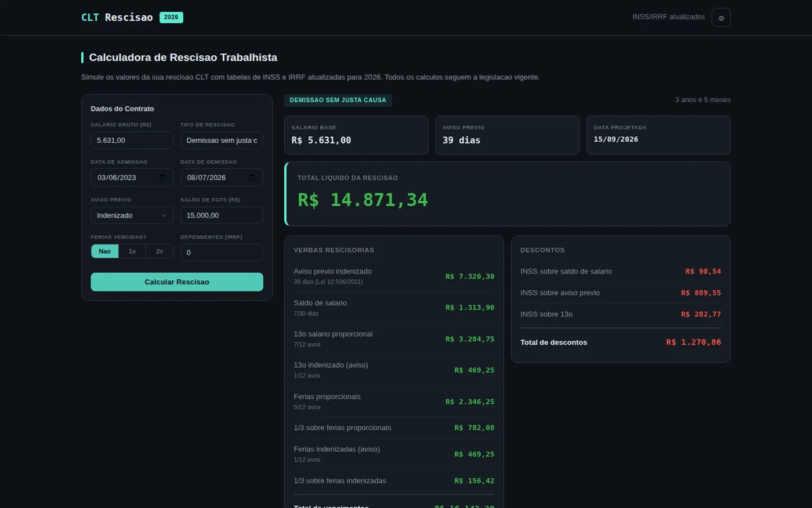
Task: Click the 'Ferias proporcionais' row label
Action: click(x=327, y=397)
